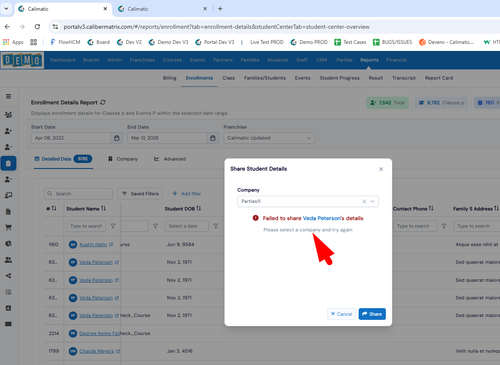The image size is (500, 365).
Task: Switch to the Billing report tab
Action: pos(170,78)
